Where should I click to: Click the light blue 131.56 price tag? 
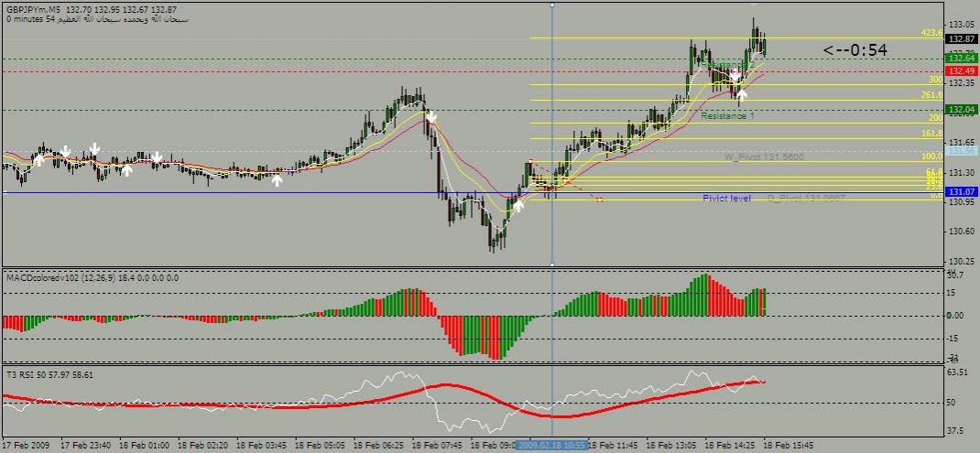pyautogui.click(x=962, y=151)
